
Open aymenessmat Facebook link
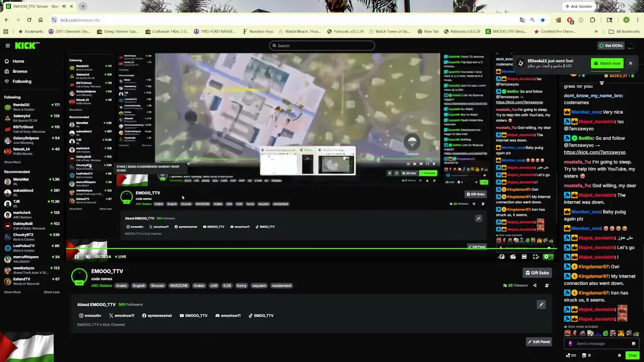click(157, 315)
